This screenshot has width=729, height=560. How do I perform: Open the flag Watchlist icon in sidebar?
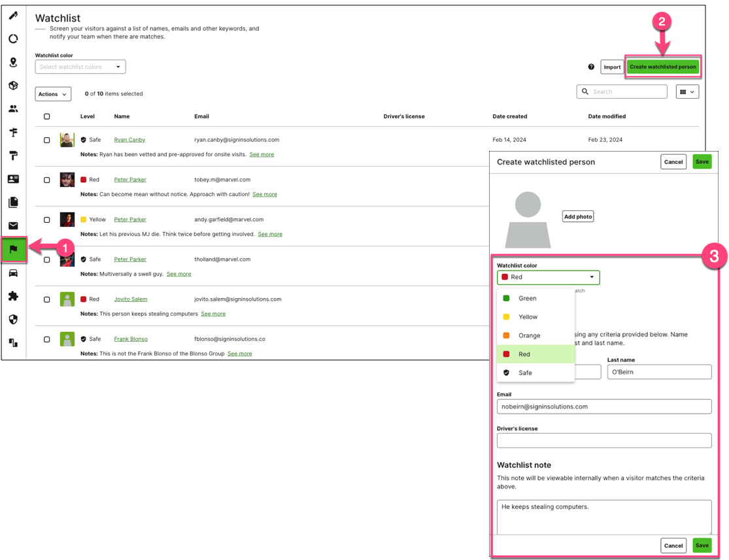coord(13,250)
